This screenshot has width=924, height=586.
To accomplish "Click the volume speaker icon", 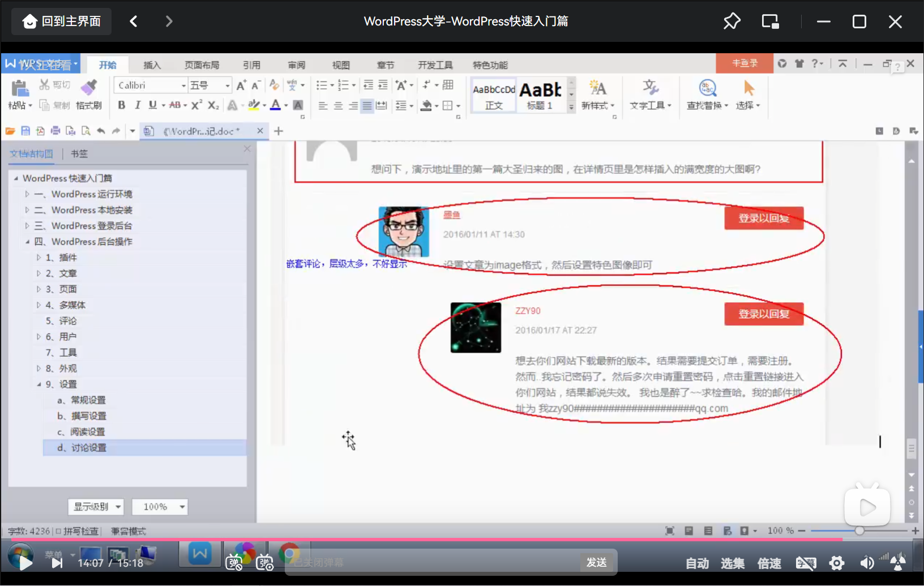I will tap(867, 563).
